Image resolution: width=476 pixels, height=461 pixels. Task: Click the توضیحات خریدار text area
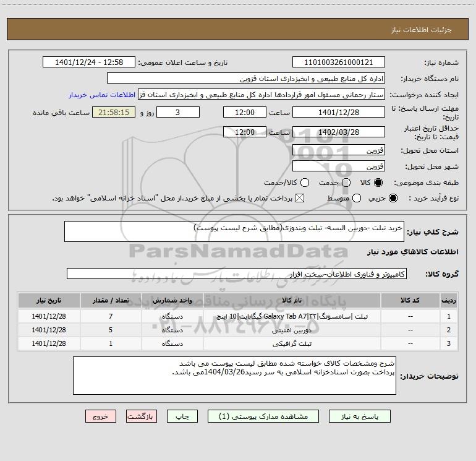pos(234,376)
